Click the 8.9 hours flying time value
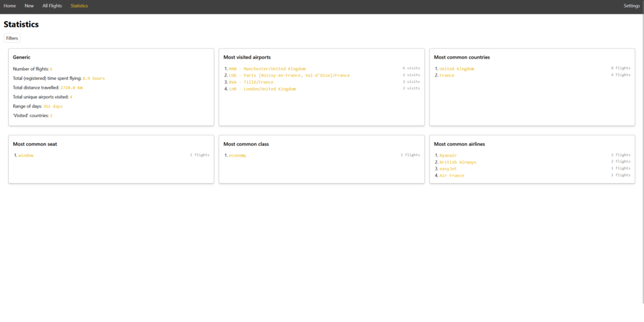 94,78
